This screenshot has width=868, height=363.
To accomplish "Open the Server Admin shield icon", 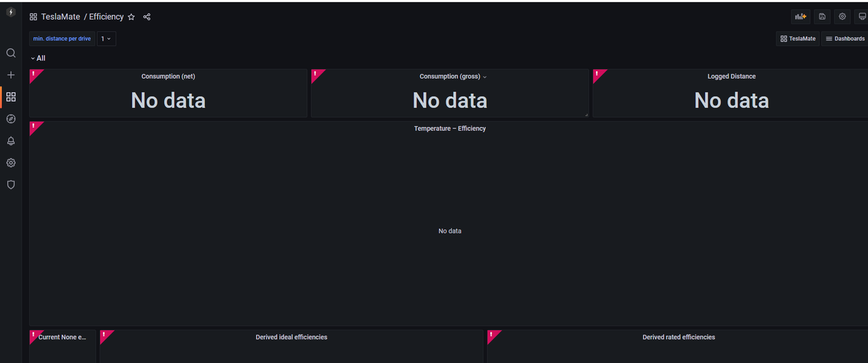I will pos(11,185).
